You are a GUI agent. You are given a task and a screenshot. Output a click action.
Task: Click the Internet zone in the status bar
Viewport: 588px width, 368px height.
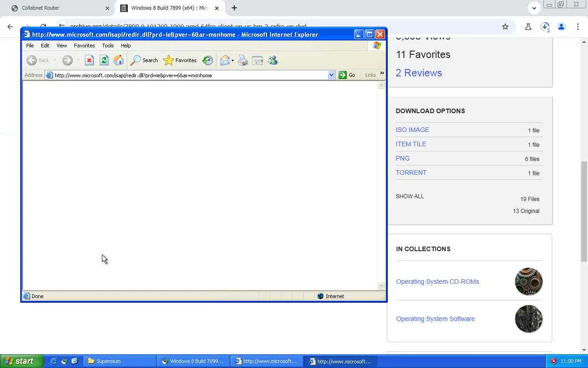[x=330, y=296]
